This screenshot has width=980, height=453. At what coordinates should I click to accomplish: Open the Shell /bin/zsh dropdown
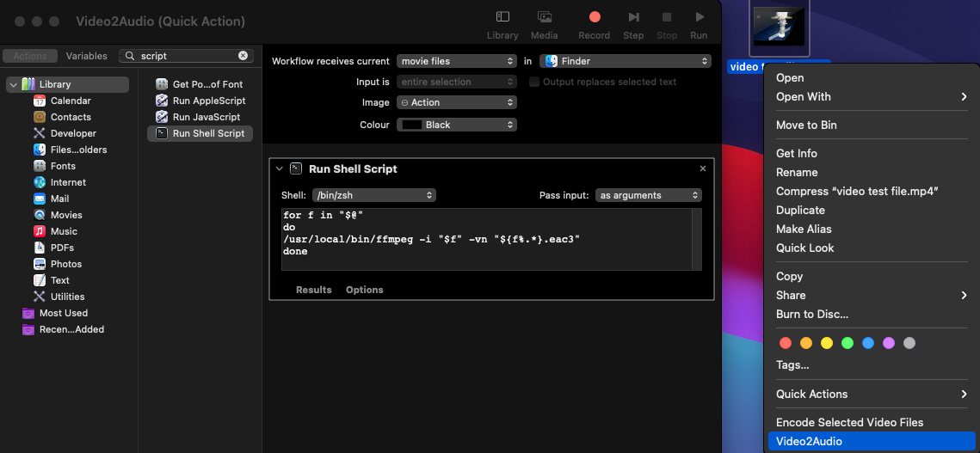point(374,196)
